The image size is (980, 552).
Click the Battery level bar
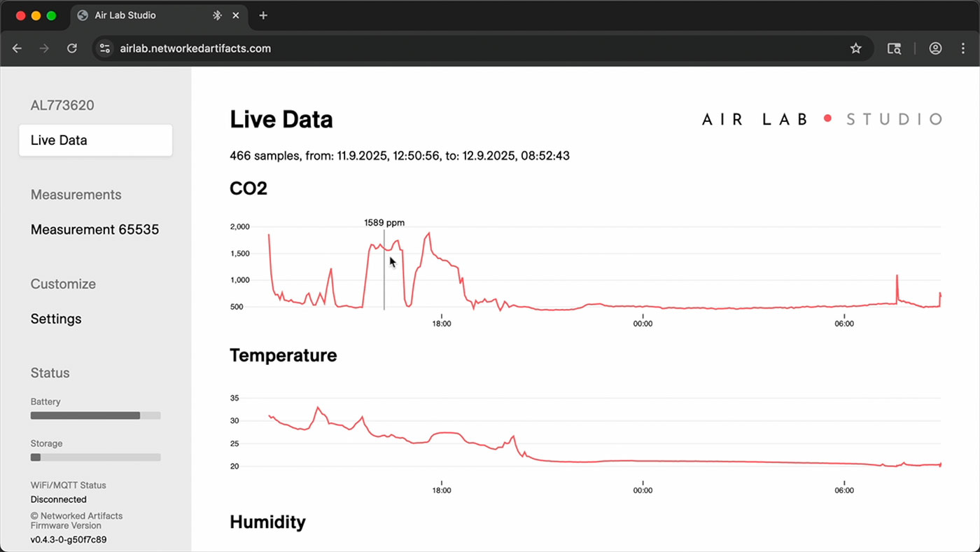point(96,415)
